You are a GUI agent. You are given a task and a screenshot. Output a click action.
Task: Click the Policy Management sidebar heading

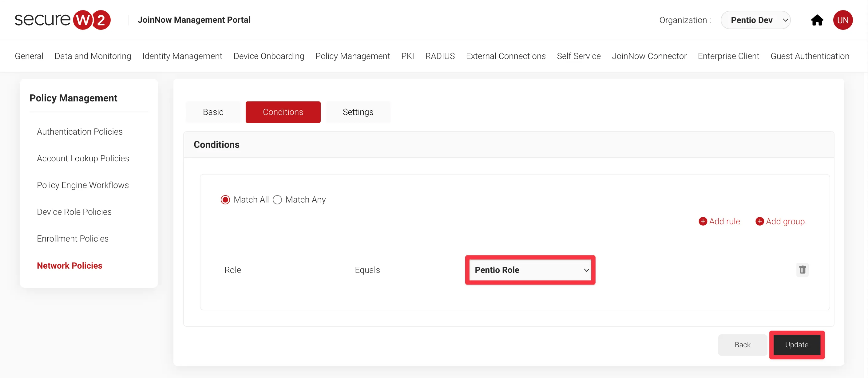73,98
